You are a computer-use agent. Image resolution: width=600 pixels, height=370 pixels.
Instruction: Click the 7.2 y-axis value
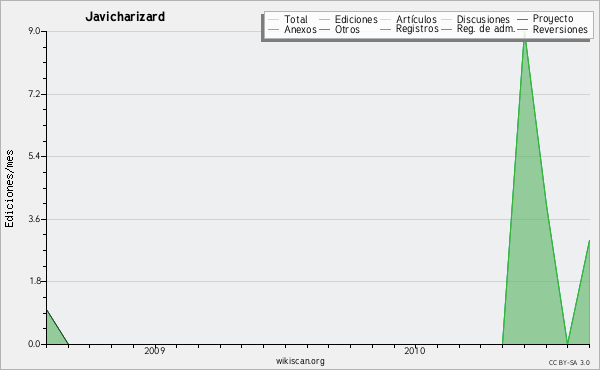(35, 94)
